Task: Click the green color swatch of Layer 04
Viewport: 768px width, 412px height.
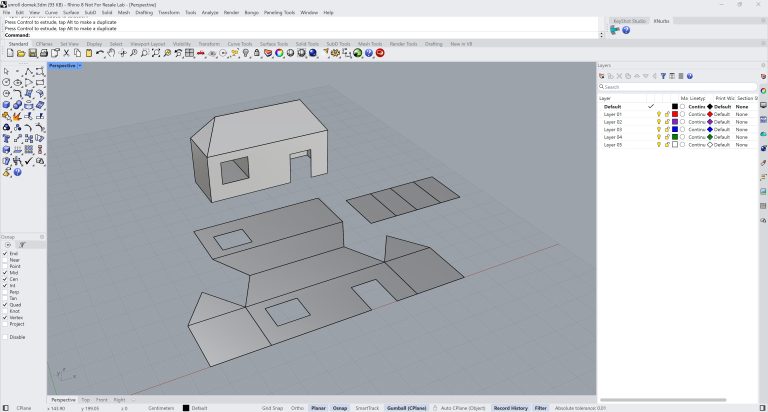Action: [675, 137]
